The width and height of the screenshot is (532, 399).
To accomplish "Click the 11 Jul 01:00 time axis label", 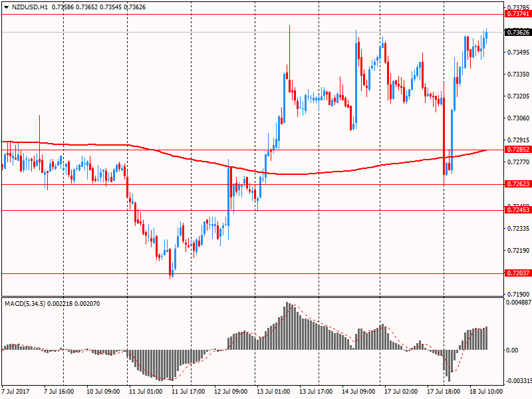I will [x=146, y=391].
